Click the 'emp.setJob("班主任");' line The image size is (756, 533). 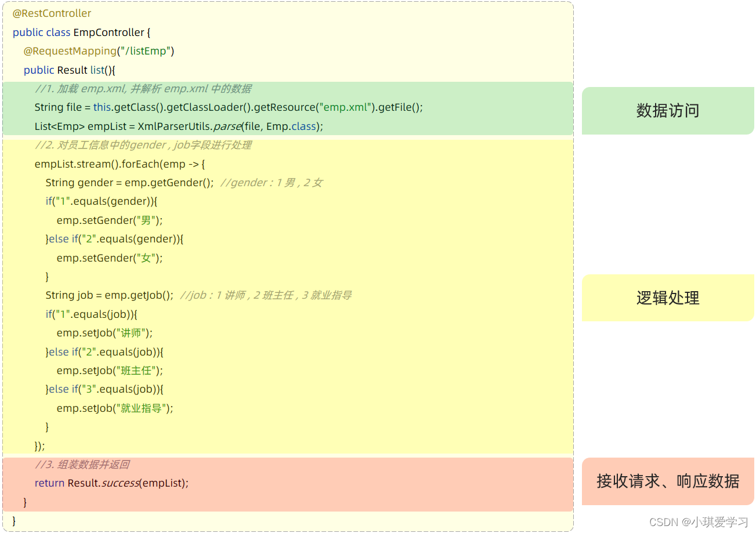110,371
